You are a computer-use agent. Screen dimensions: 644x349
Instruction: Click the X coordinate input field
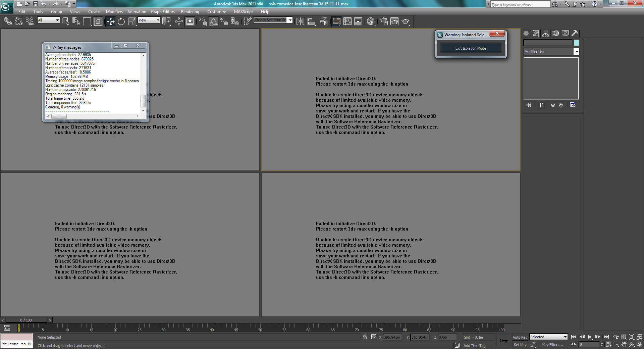click(392, 337)
